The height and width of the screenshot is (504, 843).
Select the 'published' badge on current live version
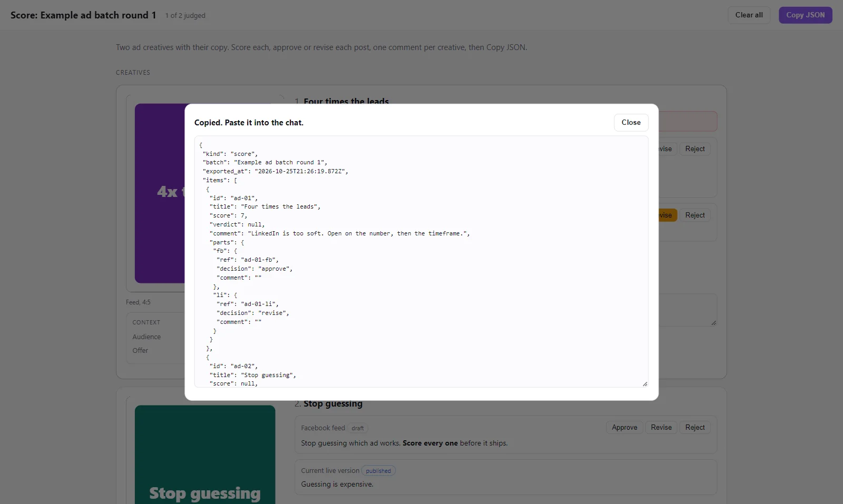tap(378, 471)
